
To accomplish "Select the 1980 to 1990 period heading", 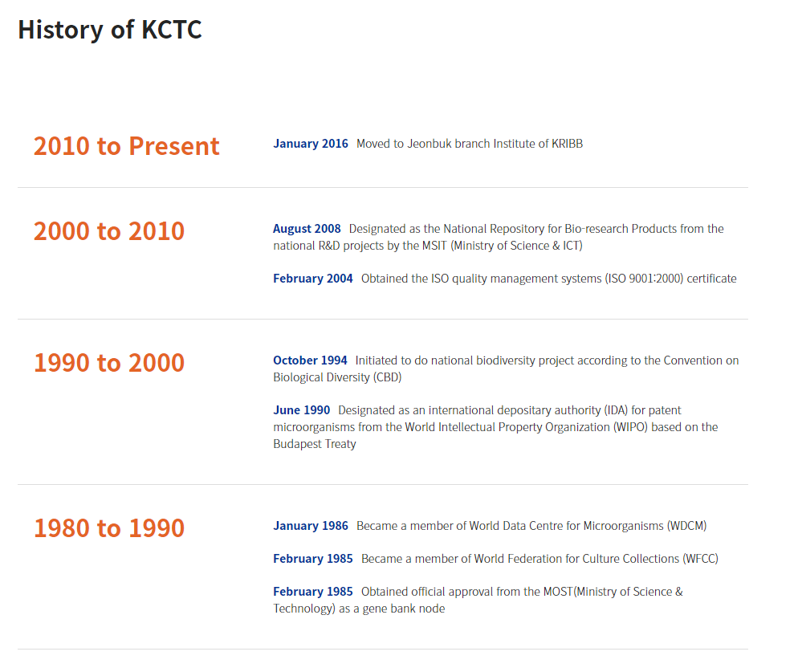I will pyautogui.click(x=109, y=528).
